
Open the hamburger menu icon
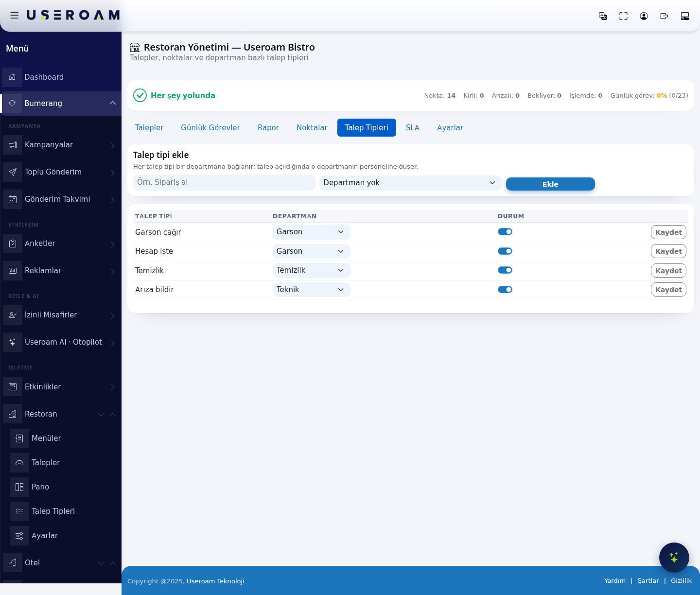[15, 16]
